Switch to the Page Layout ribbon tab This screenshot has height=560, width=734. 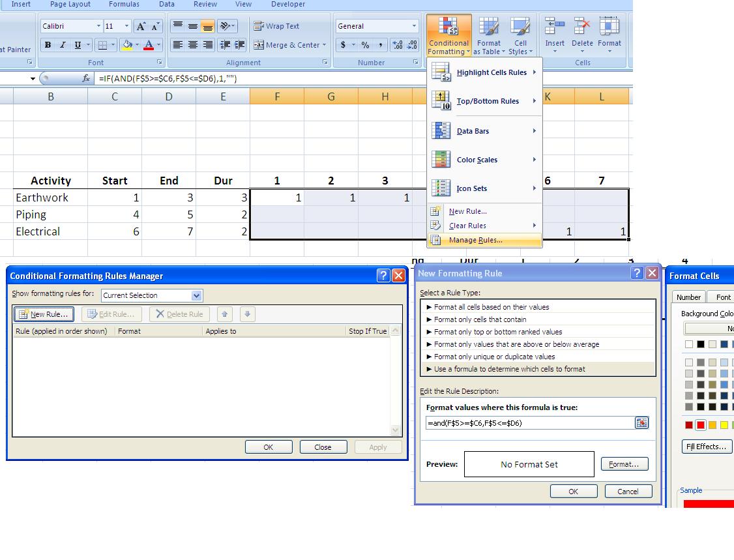click(70, 4)
